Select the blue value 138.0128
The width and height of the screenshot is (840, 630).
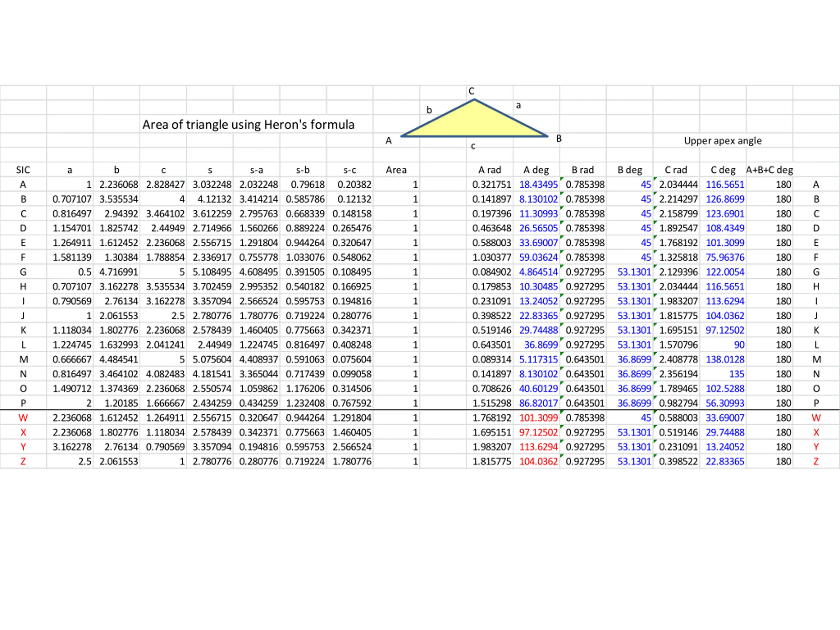(x=725, y=359)
